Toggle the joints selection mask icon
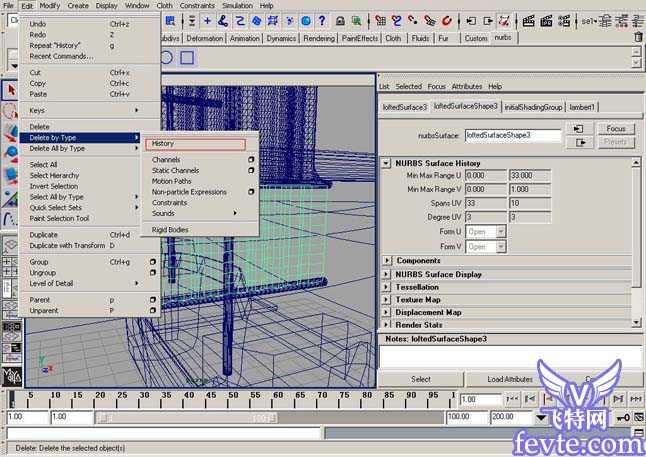Viewport: 646px width, 457px height. click(x=223, y=21)
